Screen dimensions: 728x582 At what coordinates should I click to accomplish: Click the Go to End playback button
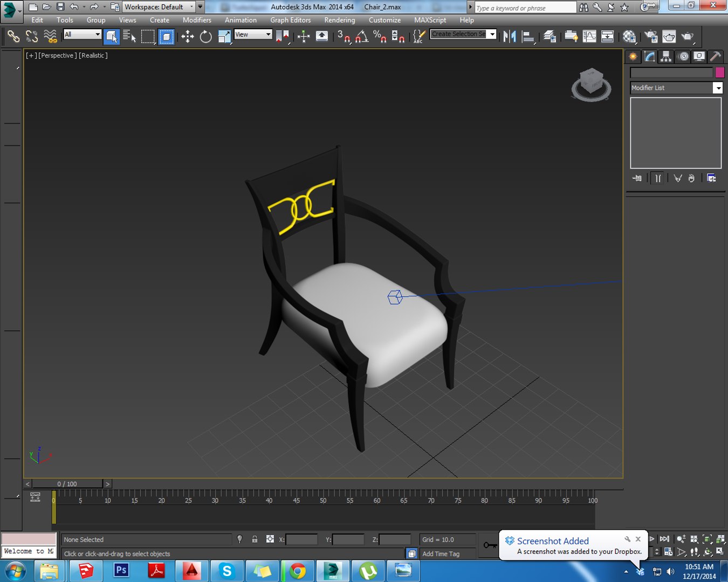(x=664, y=539)
